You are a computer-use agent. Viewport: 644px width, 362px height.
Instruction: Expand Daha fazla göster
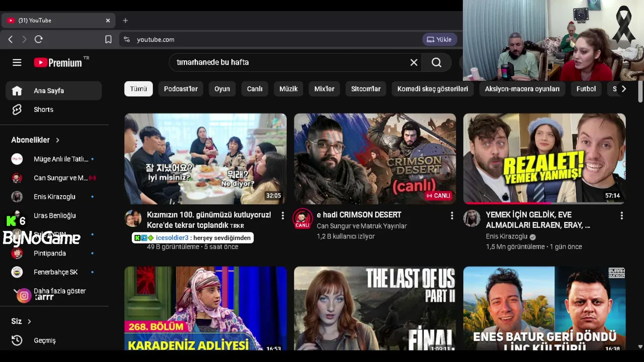tap(54, 291)
